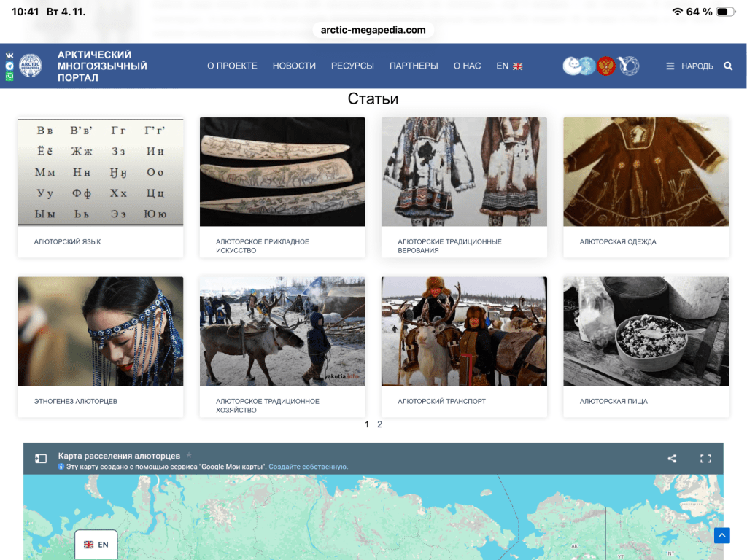Image resolution: width=747 pixels, height=560 pixels.
Task: Star the Карта расселения алюторцев map
Action: point(189,455)
